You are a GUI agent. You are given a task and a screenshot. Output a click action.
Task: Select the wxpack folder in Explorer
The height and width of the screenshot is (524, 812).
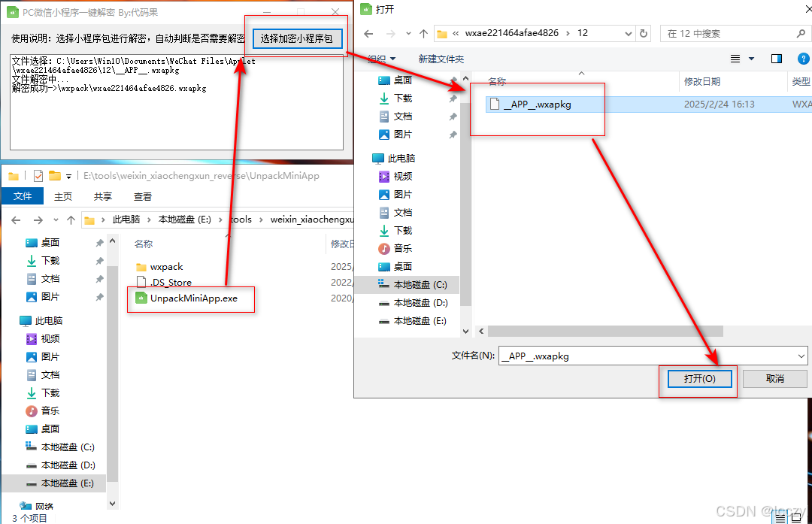tap(166, 267)
